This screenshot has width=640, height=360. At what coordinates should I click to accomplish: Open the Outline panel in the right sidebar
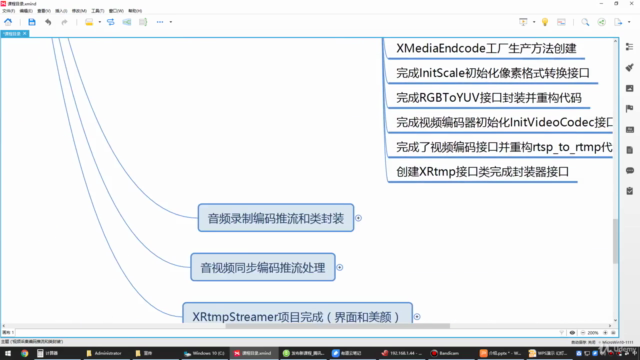[629, 47]
